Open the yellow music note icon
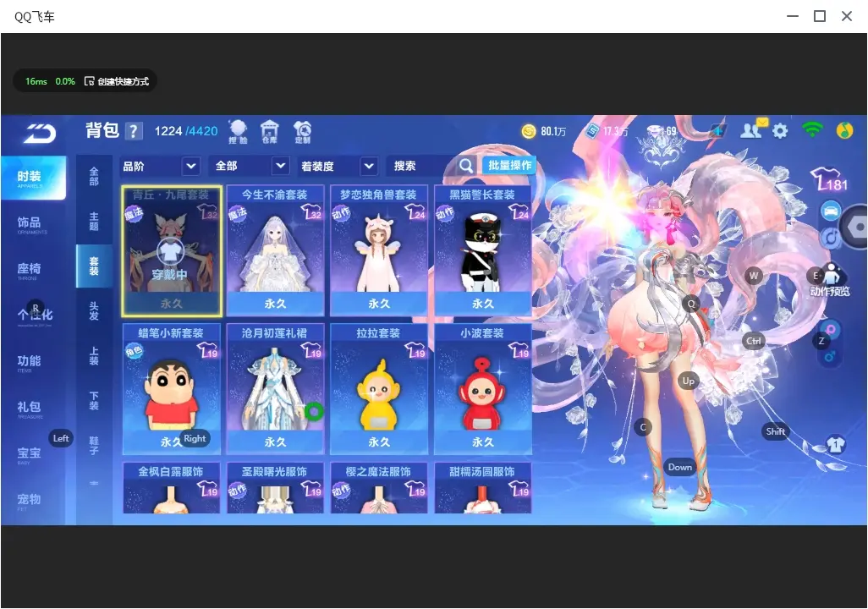Screen dimensions: 868x609 pyautogui.click(x=844, y=130)
